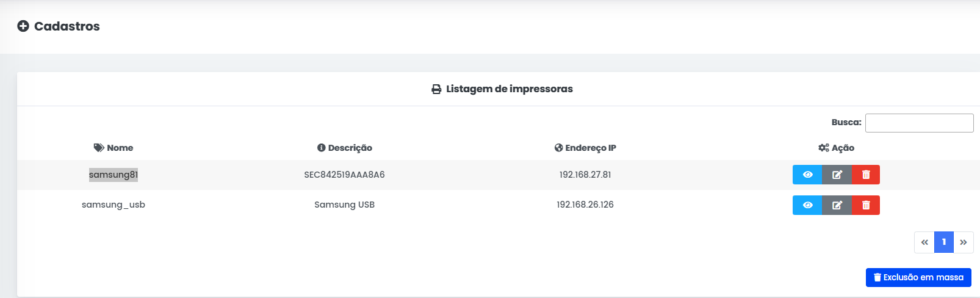
Task: Delete the samsung81 printer
Action: (865, 175)
